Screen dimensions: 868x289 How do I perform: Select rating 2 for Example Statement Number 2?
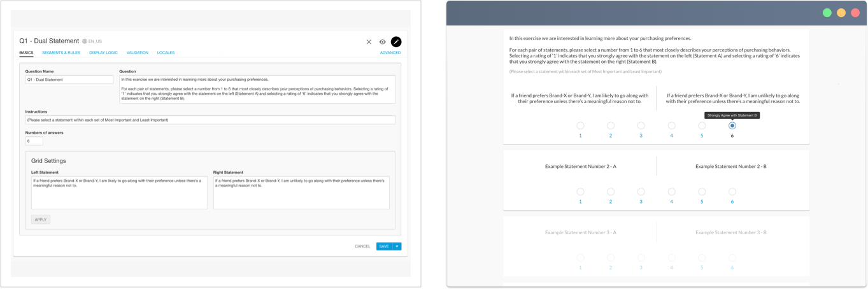pyautogui.click(x=611, y=192)
